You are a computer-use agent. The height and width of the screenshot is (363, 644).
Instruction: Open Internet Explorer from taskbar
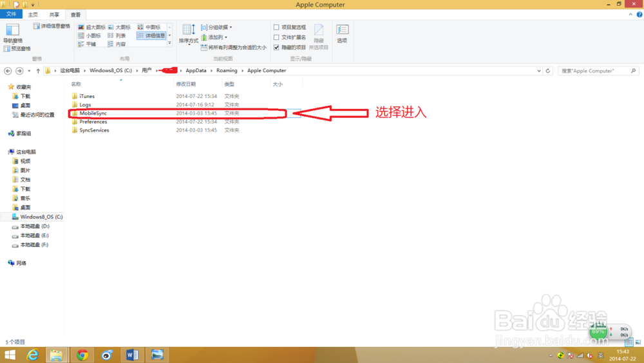(32, 355)
